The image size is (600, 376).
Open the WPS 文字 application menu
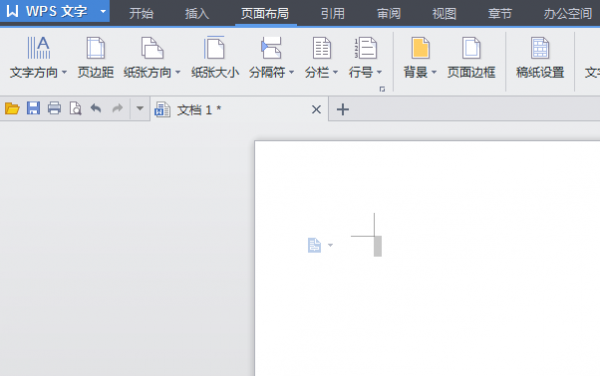55,11
